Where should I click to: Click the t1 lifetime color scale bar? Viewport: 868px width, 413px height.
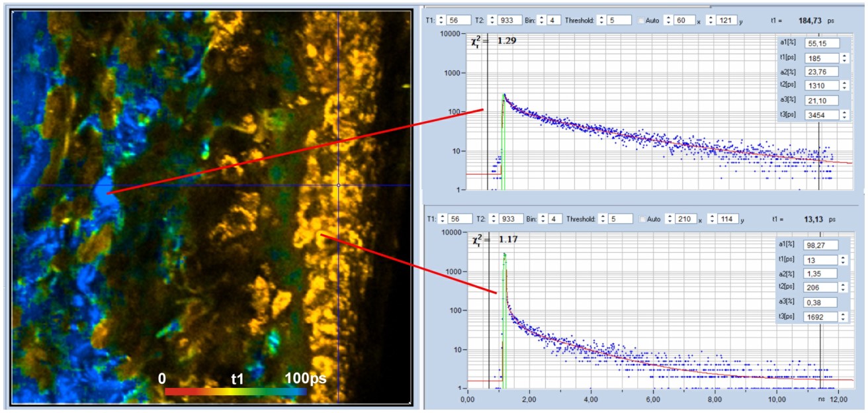tap(236, 391)
